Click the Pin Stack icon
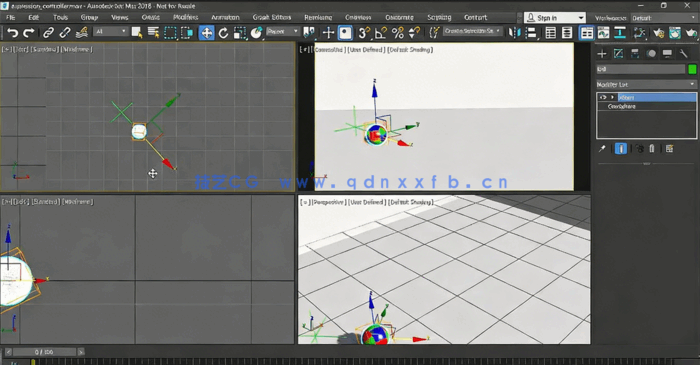This screenshot has width=700, height=365. click(602, 149)
